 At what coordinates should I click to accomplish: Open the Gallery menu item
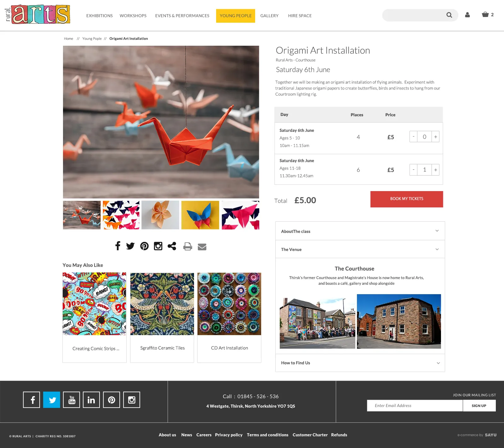269,15
